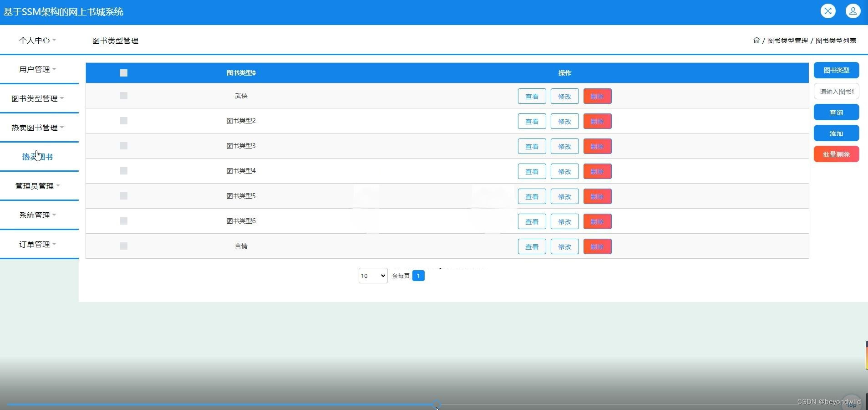Open the items-per-page dropdown showing 10
868x410 pixels.
(x=372, y=276)
